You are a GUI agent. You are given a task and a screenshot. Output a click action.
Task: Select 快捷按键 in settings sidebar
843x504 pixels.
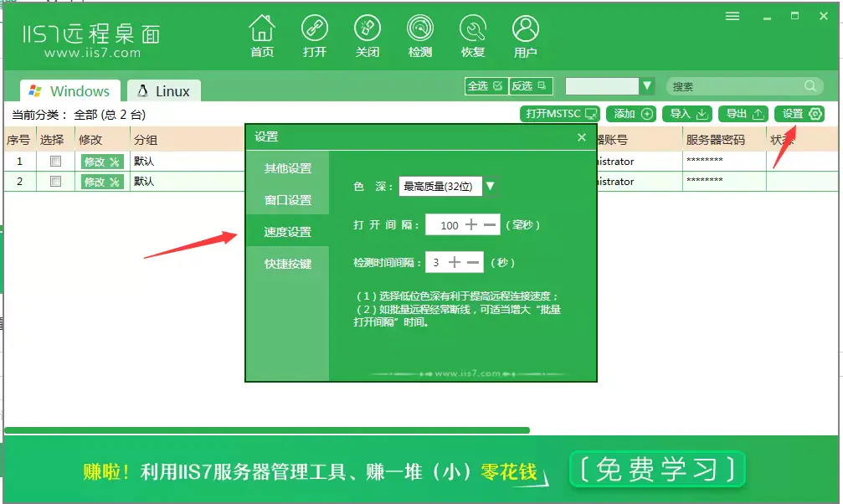pos(288,264)
